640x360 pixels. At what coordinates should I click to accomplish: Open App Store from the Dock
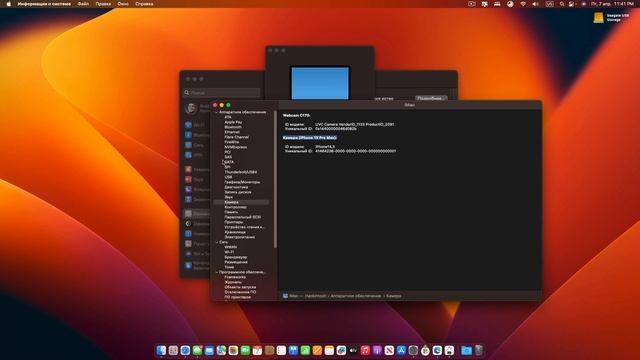click(401, 350)
